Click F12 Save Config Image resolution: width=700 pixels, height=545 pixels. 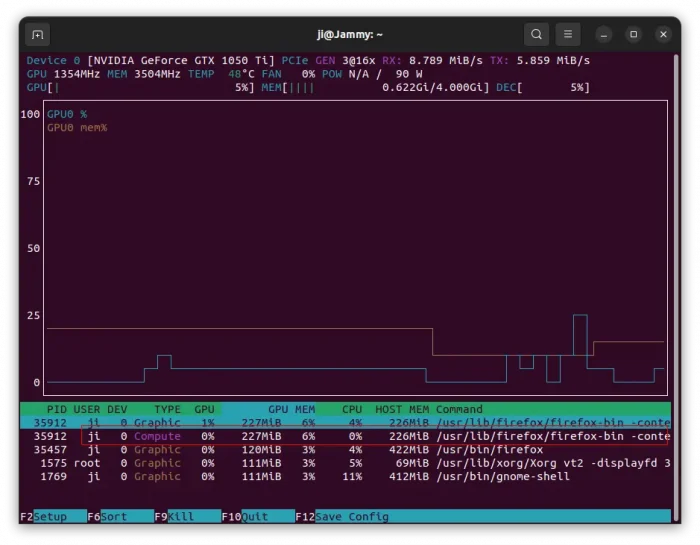click(347, 516)
